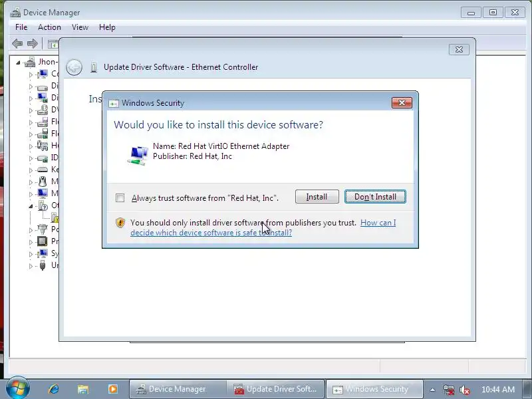The width and height of the screenshot is (532, 399).
Task: Click the Don't Install button
Action: (375, 197)
